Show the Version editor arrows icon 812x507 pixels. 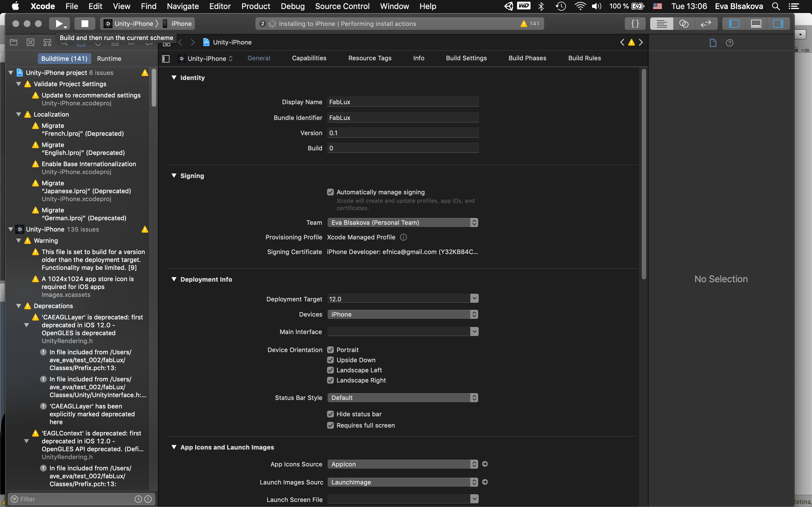[706, 23]
